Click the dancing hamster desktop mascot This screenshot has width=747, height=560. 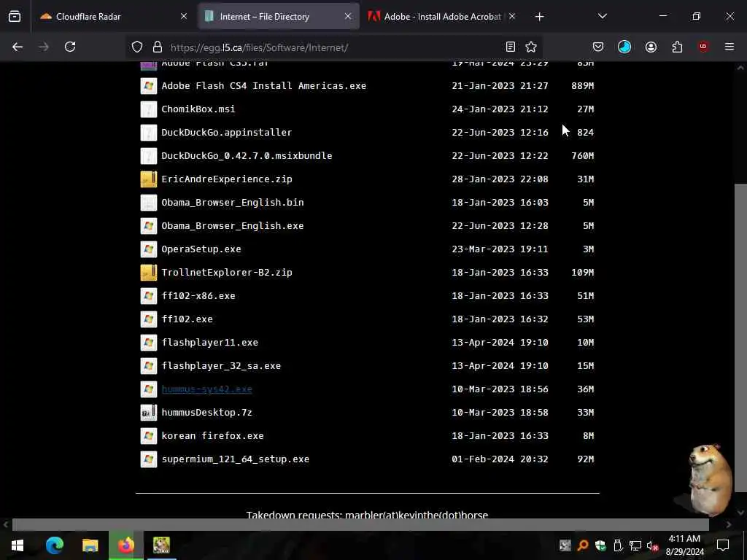709,480
